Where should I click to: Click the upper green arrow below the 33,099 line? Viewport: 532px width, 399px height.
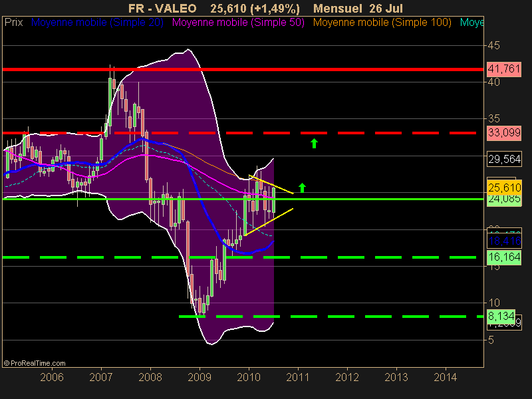coord(314,143)
